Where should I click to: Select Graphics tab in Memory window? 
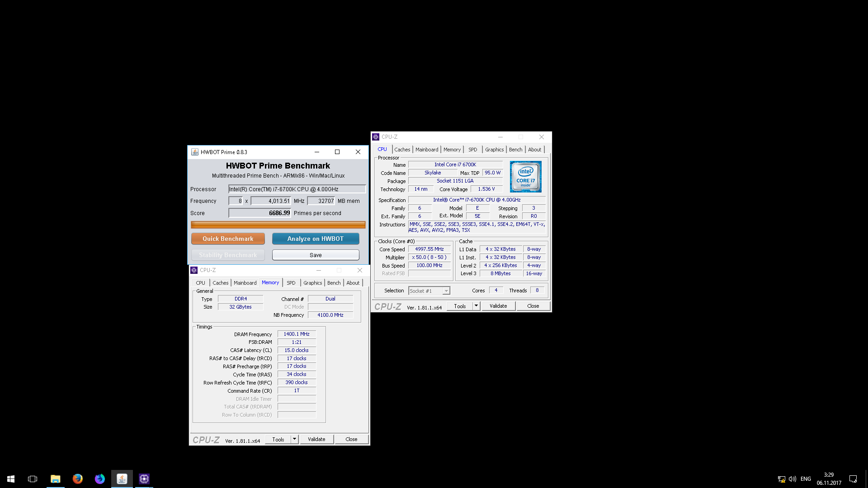312,283
